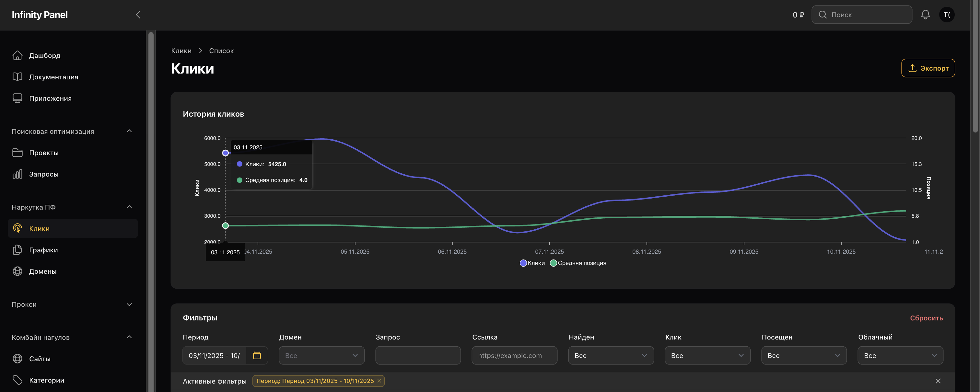This screenshot has height=392, width=980.
Task: Open the calendar date picker icon
Action: tap(257, 355)
